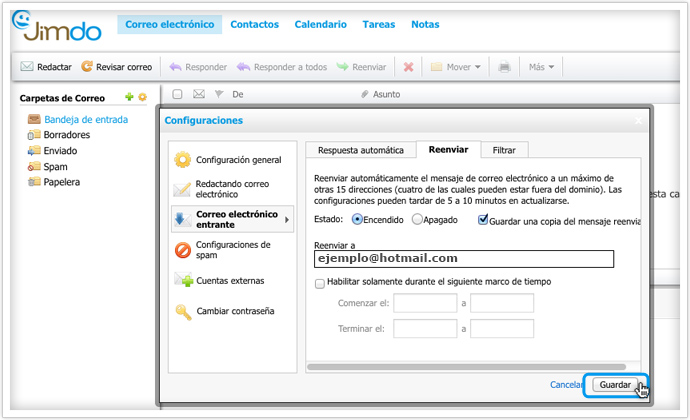The width and height of the screenshot is (690, 420).
Task: Click the envelope column header icon
Action: pyautogui.click(x=199, y=94)
